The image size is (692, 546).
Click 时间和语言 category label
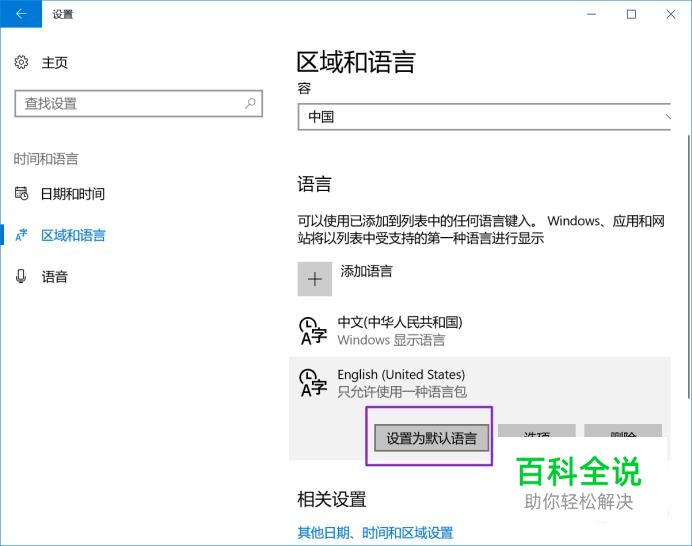pos(46,159)
